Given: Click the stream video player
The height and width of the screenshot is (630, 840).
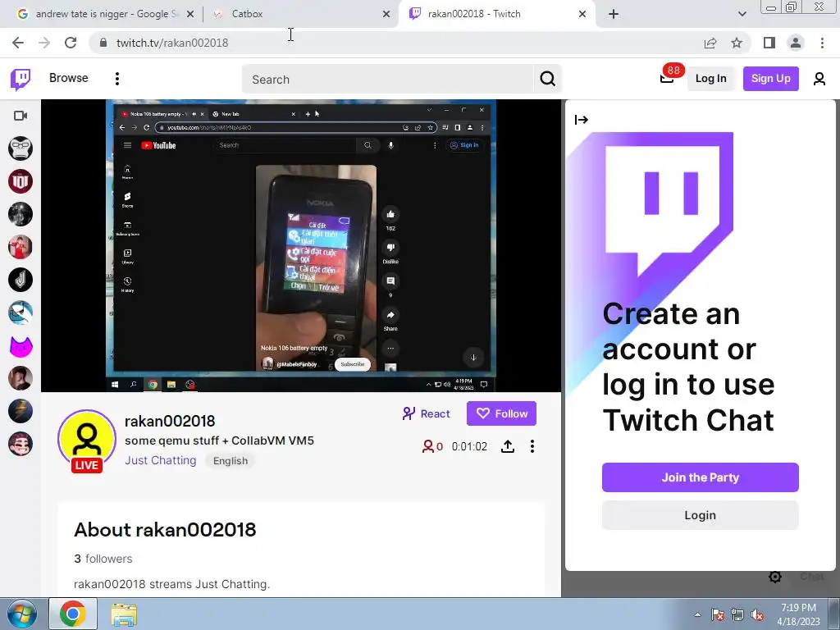Looking at the screenshot, I should pos(301,246).
